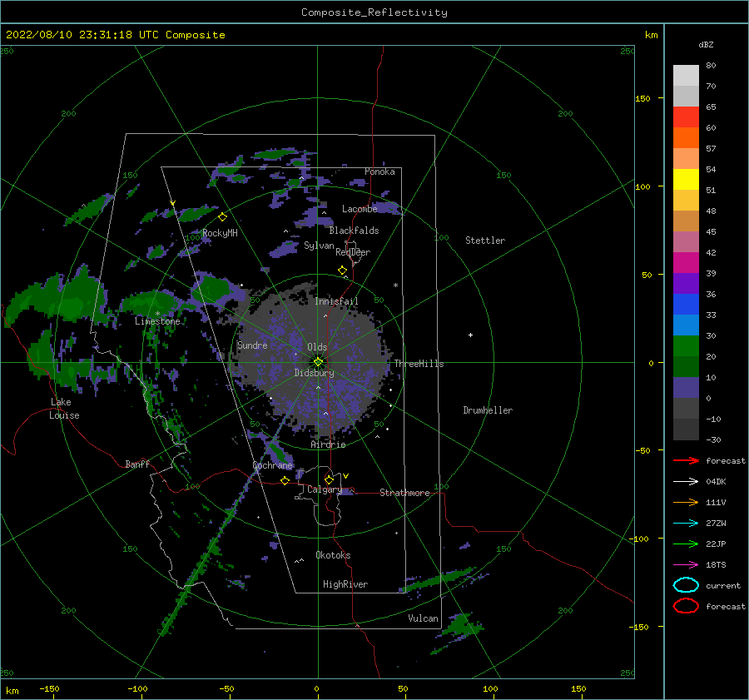Click the Airdrie label
The width and height of the screenshot is (749, 700).
(x=328, y=444)
